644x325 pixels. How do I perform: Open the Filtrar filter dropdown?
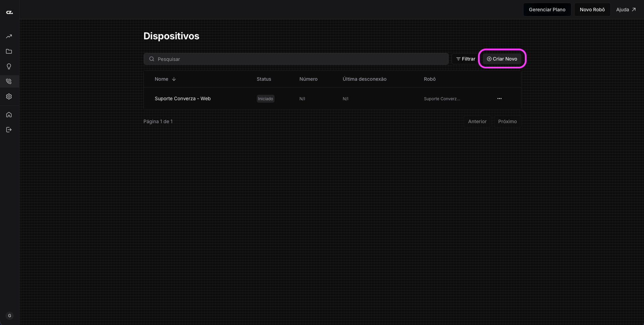(466, 59)
